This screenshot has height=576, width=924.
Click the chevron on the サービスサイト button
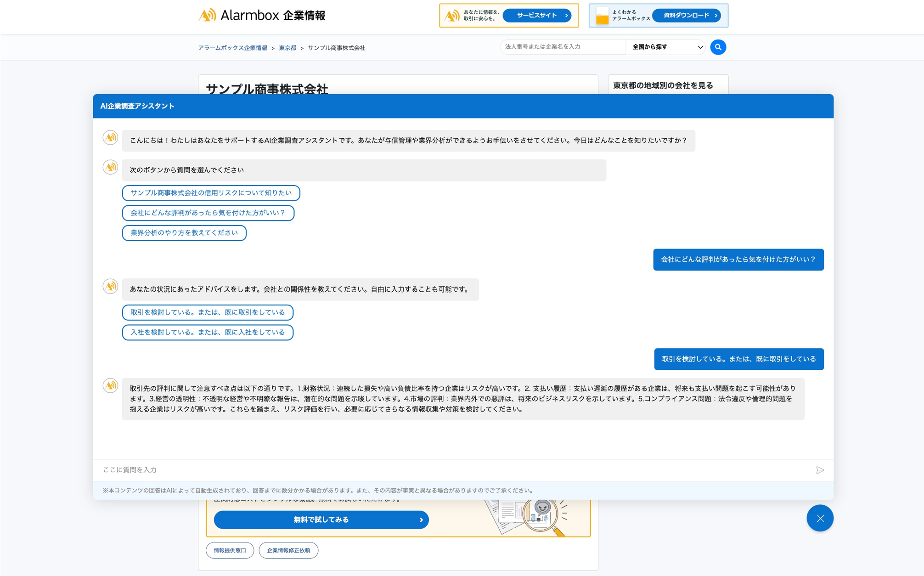(x=566, y=15)
